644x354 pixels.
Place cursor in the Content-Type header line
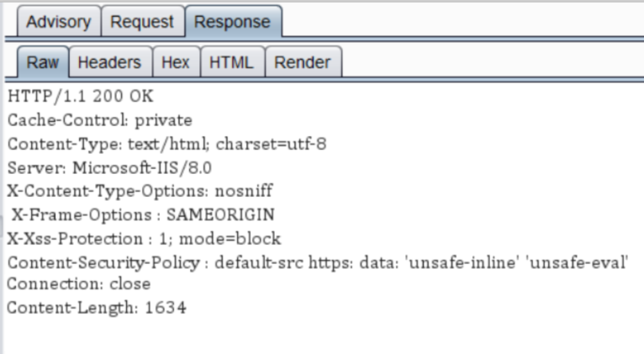pos(166,144)
